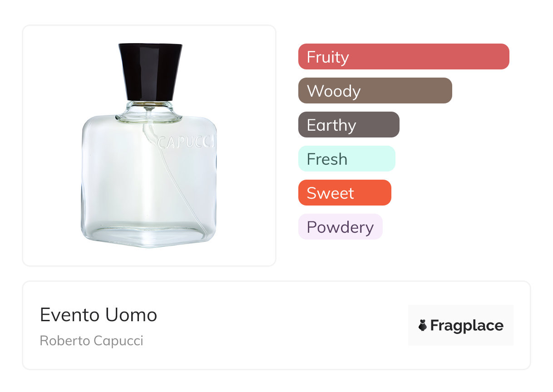Click the Roberto Capucci brand name
This screenshot has height=392, width=553.
(x=91, y=341)
